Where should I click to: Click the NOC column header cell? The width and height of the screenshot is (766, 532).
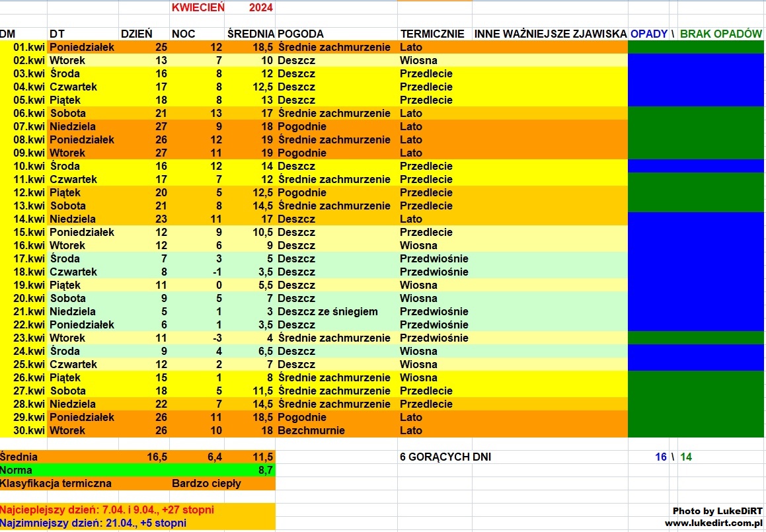(x=184, y=34)
